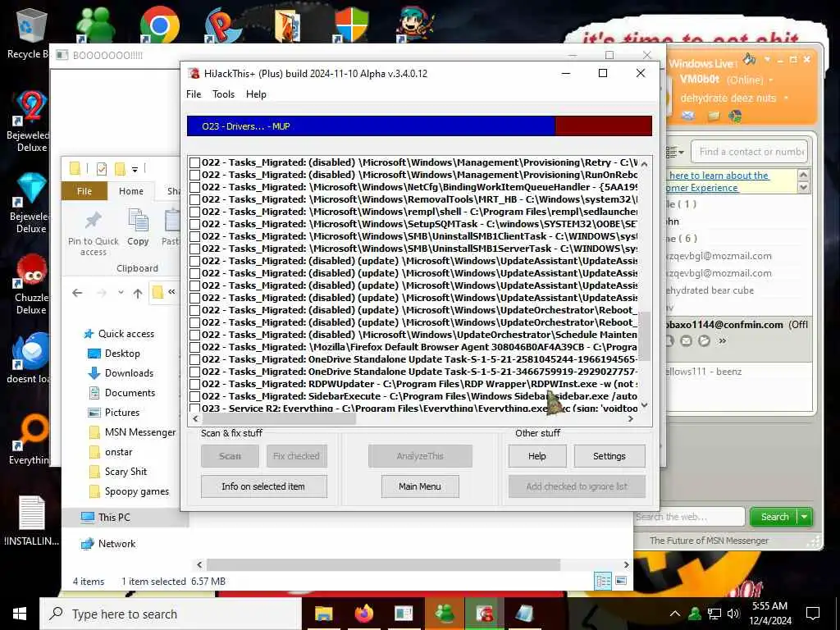Open the File menu in HiJackThis
The width and height of the screenshot is (840, 630).
click(x=194, y=94)
